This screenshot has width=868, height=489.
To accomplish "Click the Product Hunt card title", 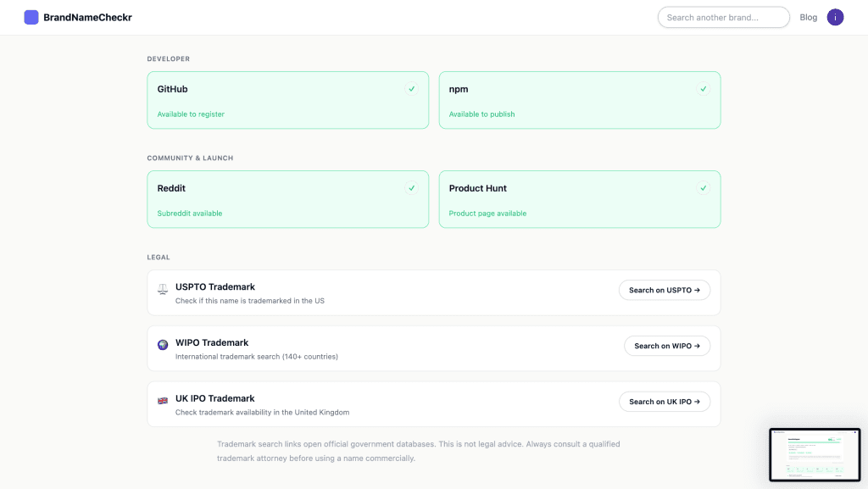I will (x=478, y=188).
